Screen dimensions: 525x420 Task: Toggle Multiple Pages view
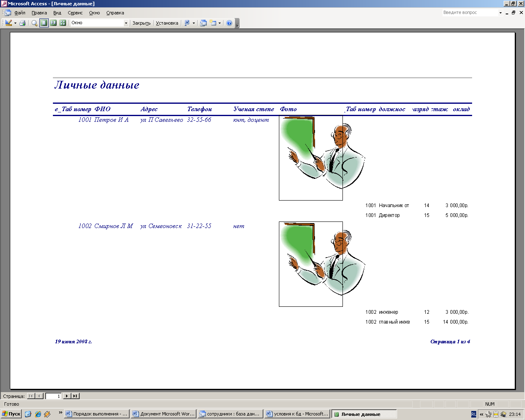(x=63, y=23)
